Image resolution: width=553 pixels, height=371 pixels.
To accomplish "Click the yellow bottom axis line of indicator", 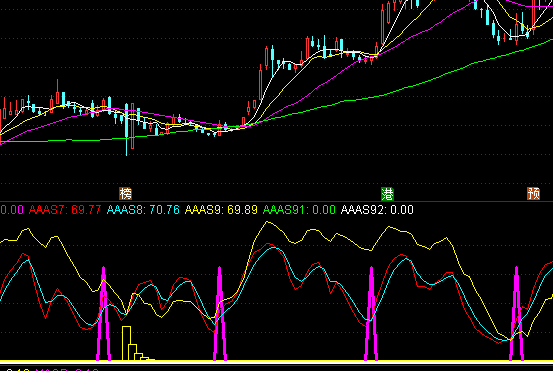I will point(276,361).
